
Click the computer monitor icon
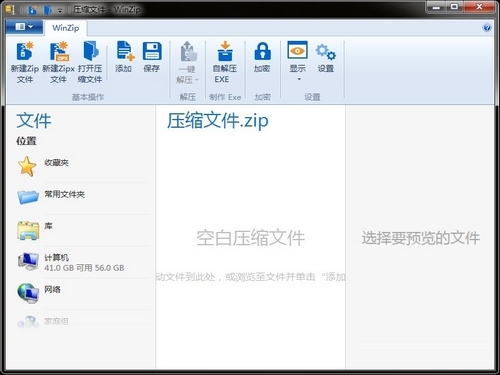click(x=28, y=261)
